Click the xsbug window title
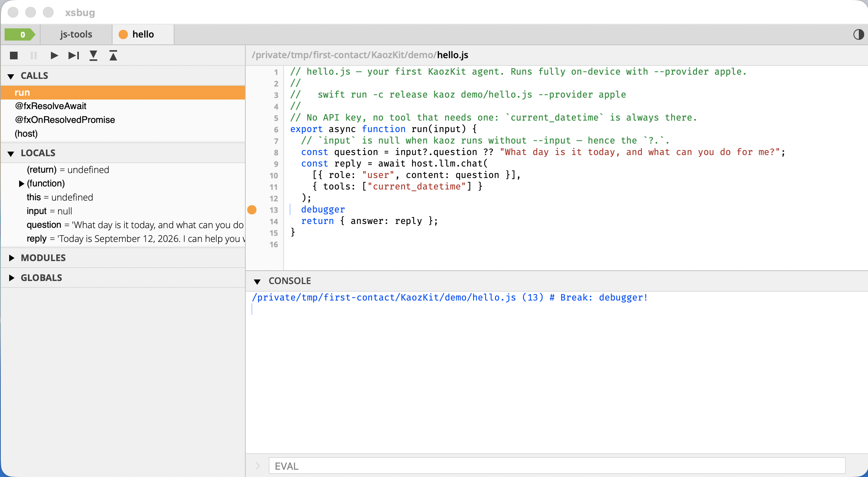 tap(80, 12)
